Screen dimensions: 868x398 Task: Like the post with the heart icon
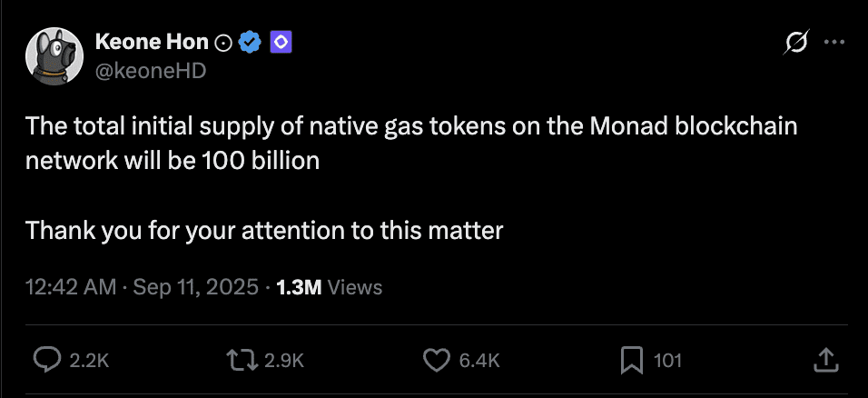(x=438, y=361)
